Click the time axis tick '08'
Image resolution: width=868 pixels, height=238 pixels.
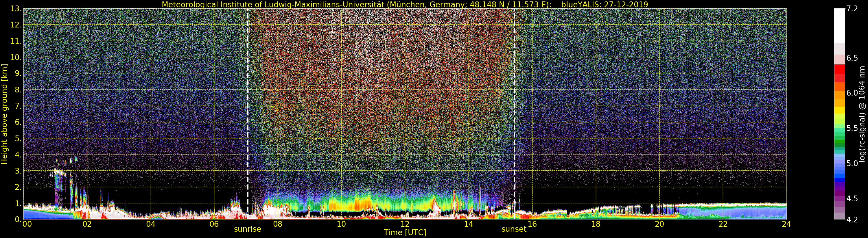[278, 224]
